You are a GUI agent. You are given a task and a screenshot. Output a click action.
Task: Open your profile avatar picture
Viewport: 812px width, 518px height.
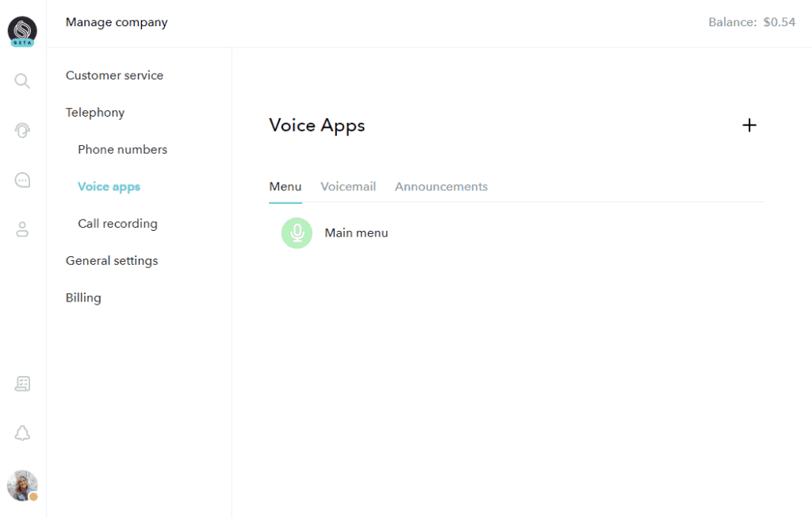[x=21, y=485]
